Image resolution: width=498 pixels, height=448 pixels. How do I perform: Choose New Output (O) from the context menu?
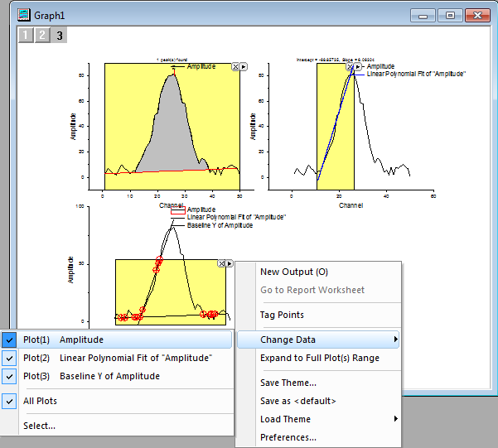(293, 272)
